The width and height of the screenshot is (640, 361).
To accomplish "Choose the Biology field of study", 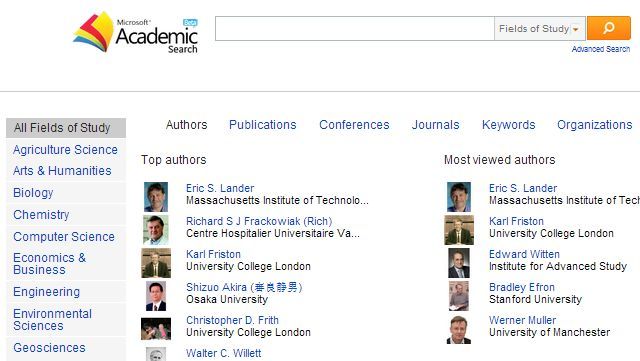I will tap(33, 193).
